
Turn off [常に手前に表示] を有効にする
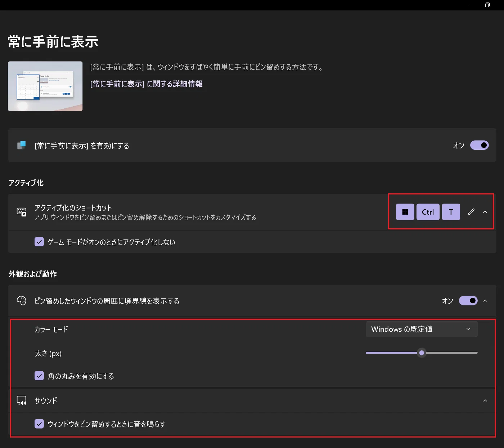point(479,145)
